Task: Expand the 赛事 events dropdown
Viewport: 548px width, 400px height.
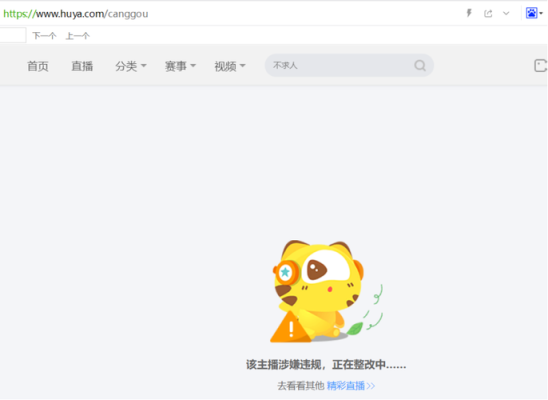Action: point(180,66)
